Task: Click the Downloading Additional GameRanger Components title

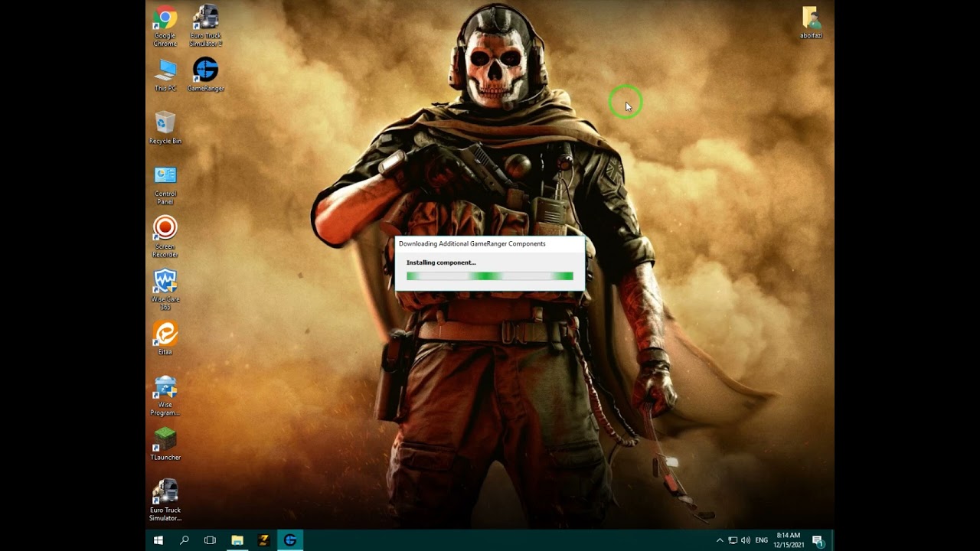Action: (472, 243)
